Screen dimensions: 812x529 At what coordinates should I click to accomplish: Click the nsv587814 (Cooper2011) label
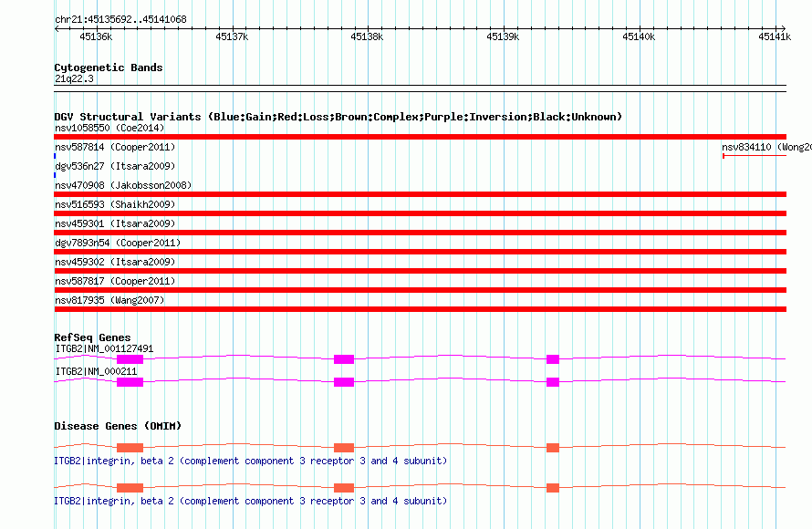point(115,147)
